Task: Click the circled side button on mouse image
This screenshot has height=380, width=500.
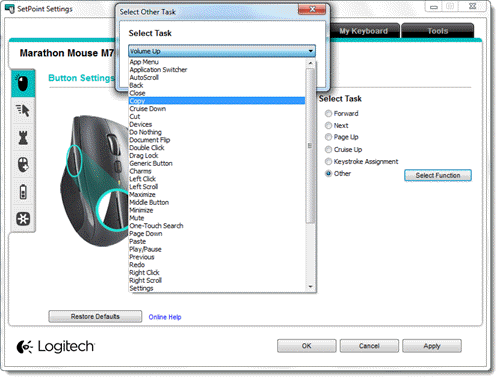Action: [74, 161]
